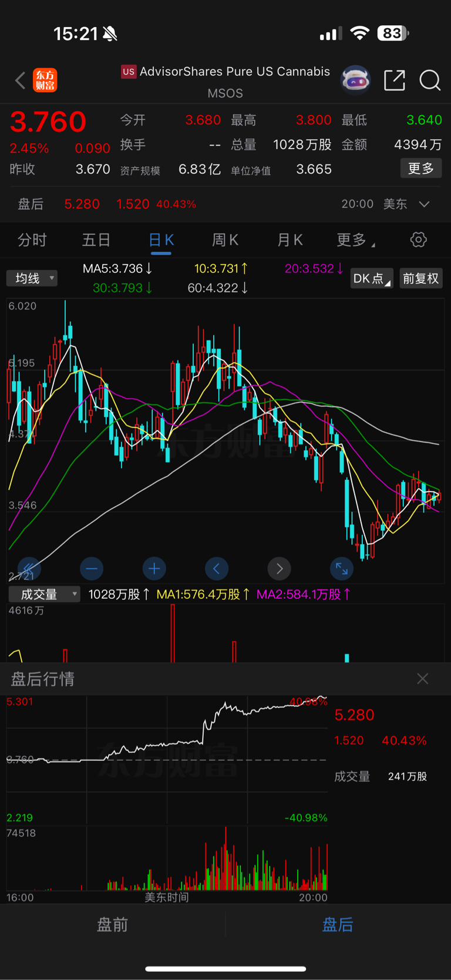Switch to 盘后 after-hours tab
451x980 pixels.
[x=338, y=925]
